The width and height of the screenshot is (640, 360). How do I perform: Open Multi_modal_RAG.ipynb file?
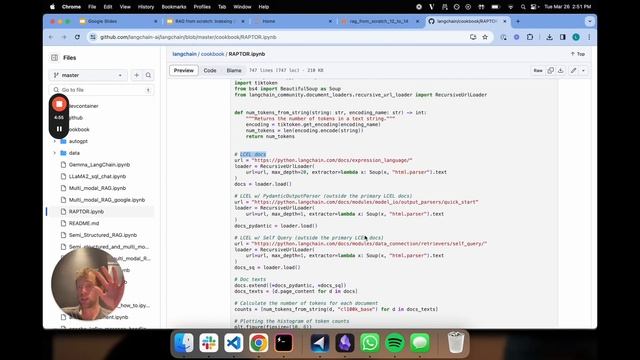point(97,188)
